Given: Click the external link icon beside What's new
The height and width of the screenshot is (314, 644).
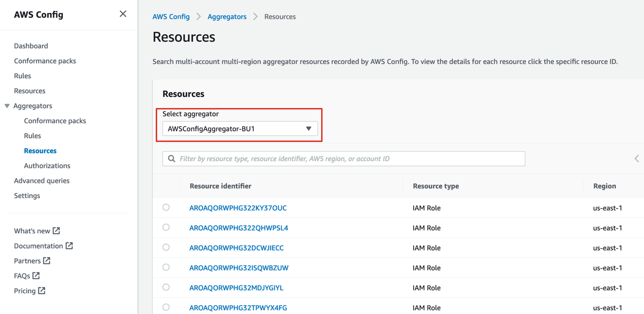Looking at the screenshot, I should tap(56, 230).
